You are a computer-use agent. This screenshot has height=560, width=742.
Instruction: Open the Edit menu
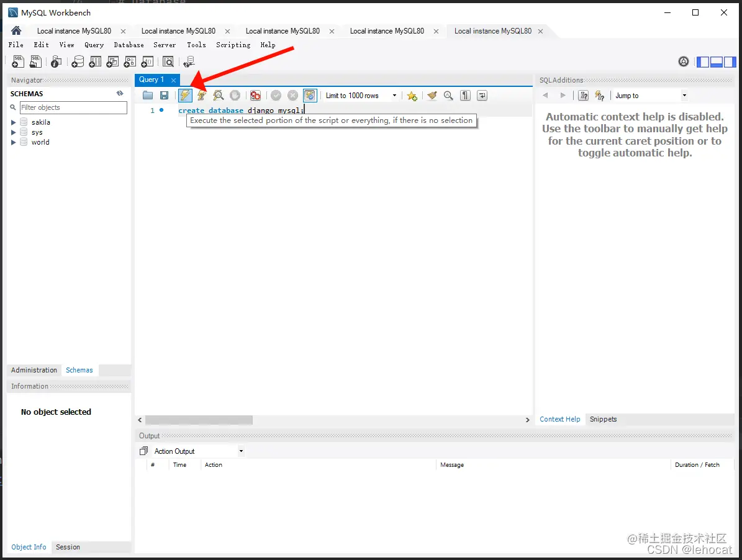pos(41,45)
